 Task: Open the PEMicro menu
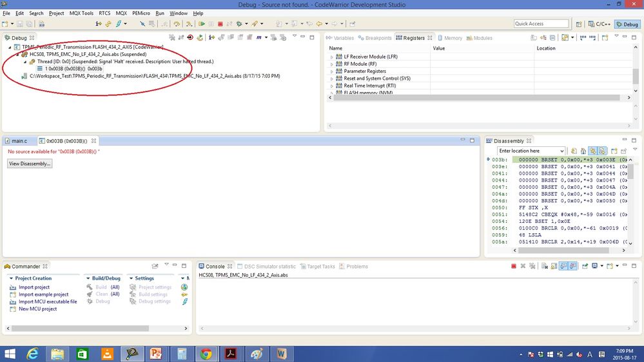(141, 13)
